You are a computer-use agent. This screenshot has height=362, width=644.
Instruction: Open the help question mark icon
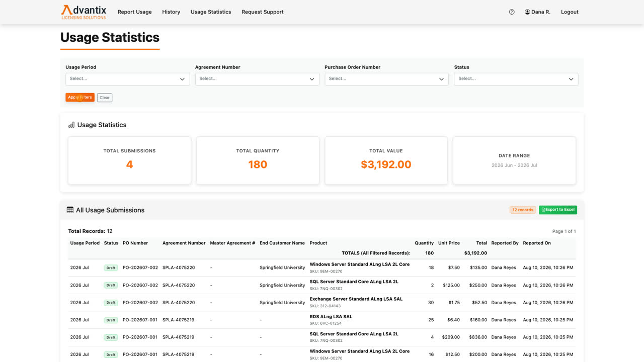[512, 12]
